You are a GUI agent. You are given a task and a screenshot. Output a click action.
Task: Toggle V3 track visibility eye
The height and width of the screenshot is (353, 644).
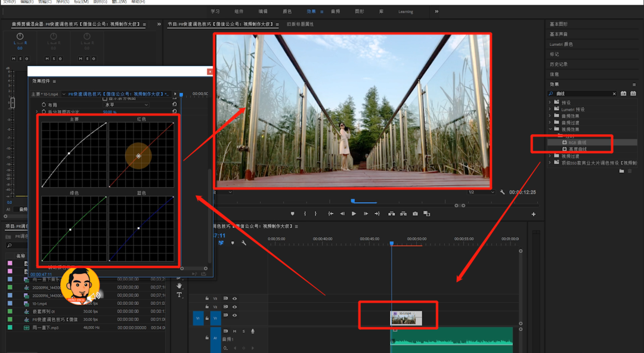234,298
